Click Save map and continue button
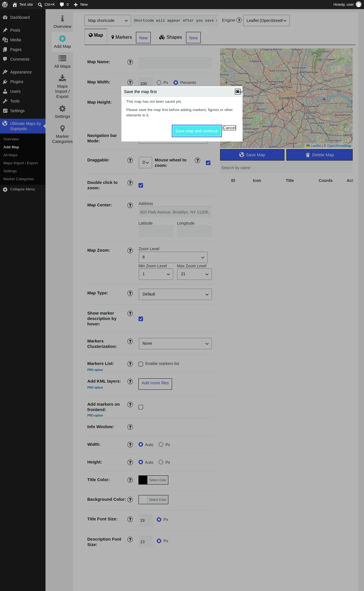364x591 pixels. [x=197, y=131]
